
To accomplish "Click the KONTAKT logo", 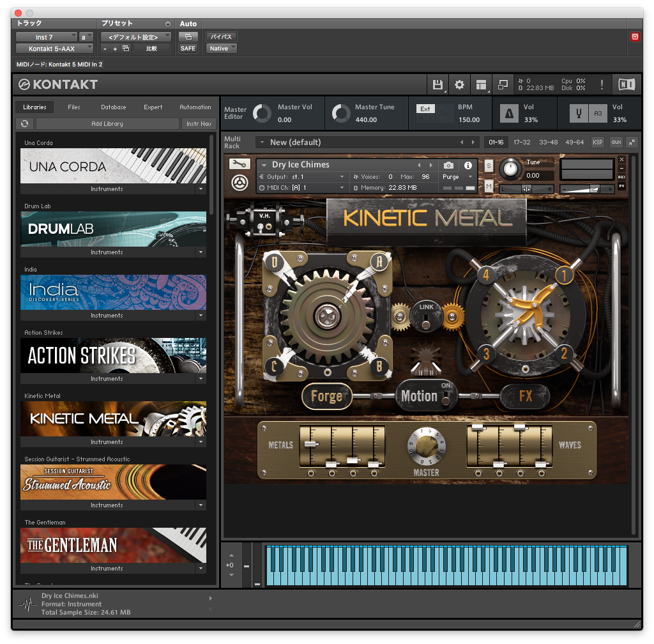I will (58, 85).
